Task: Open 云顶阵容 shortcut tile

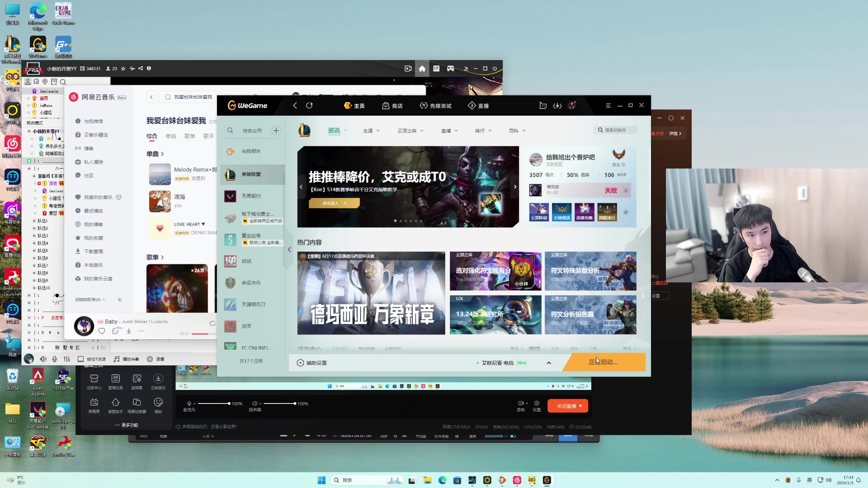Action: tap(539, 212)
